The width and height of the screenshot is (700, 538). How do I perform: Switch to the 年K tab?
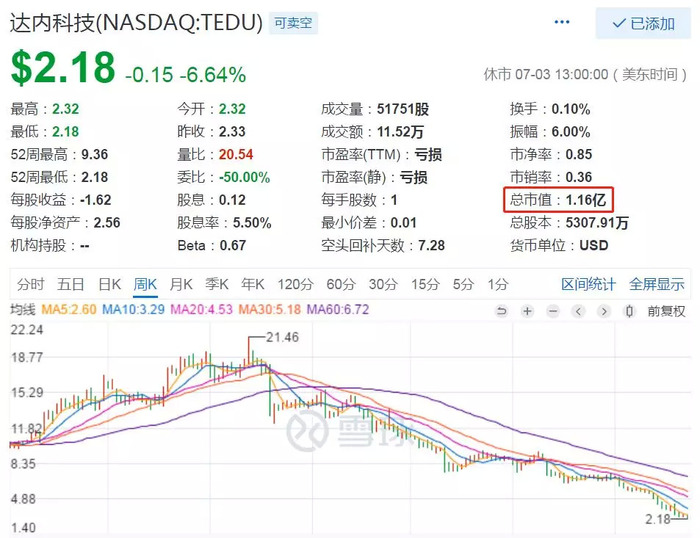[253, 284]
